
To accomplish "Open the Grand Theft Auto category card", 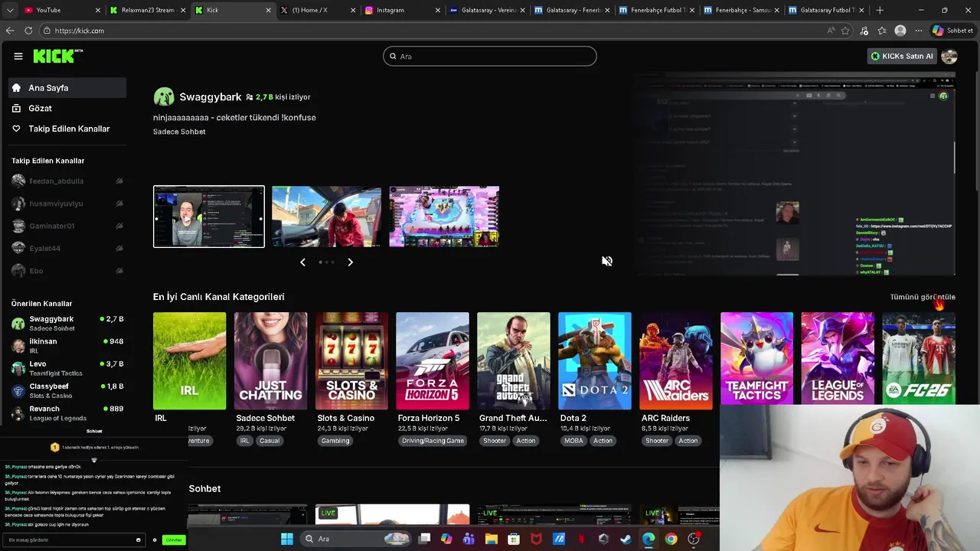I will pos(514,360).
